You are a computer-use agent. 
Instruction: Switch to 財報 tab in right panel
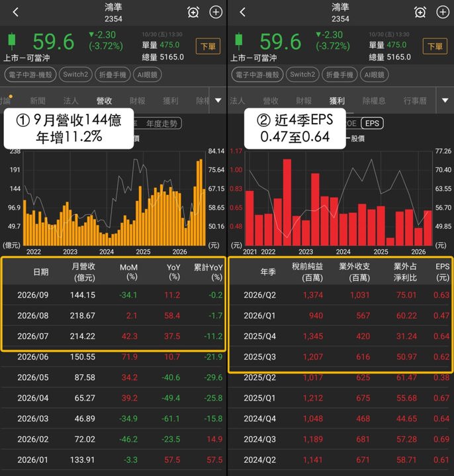click(304, 100)
